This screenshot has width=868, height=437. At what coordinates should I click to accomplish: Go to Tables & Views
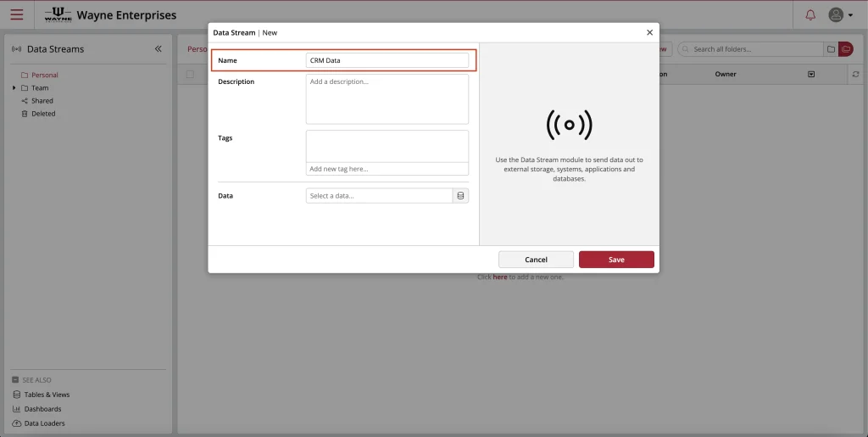(47, 395)
